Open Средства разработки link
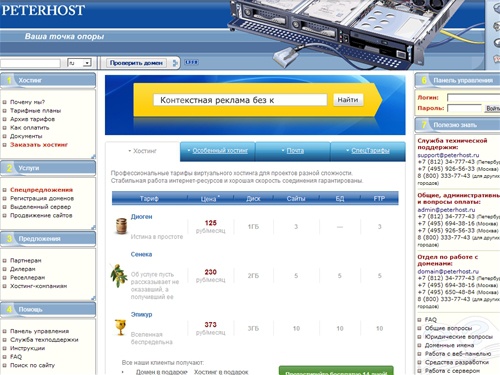Screen dimensions: 500x375 click(x=457, y=362)
